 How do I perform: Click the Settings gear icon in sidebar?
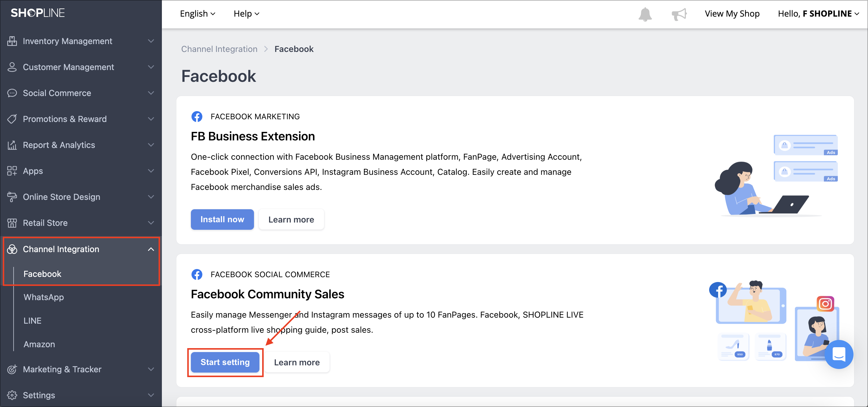tap(12, 395)
